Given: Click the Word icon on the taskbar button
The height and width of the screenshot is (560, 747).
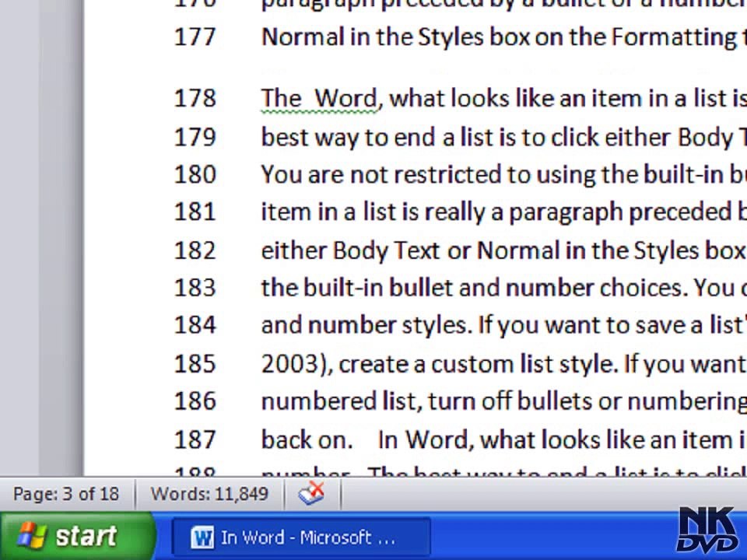Looking at the screenshot, I should [x=202, y=538].
